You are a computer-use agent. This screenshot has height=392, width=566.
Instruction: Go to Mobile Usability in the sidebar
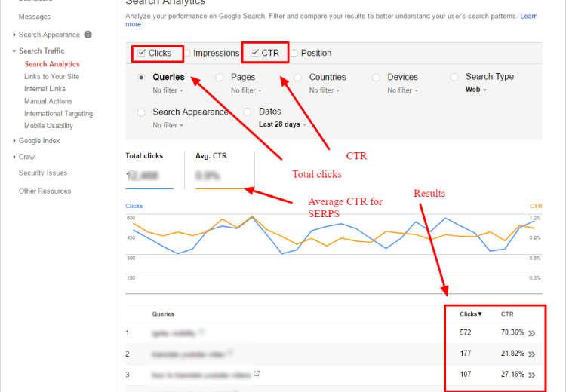coord(48,126)
